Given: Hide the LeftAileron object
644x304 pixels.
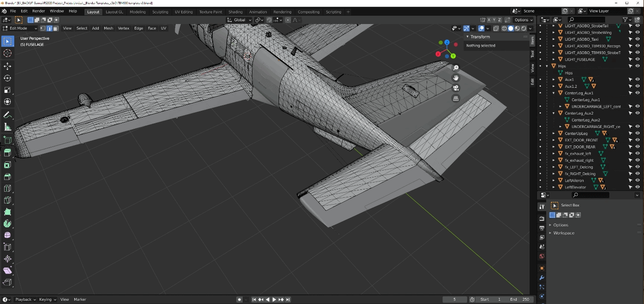Looking at the screenshot, I should pyautogui.click(x=638, y=180).
